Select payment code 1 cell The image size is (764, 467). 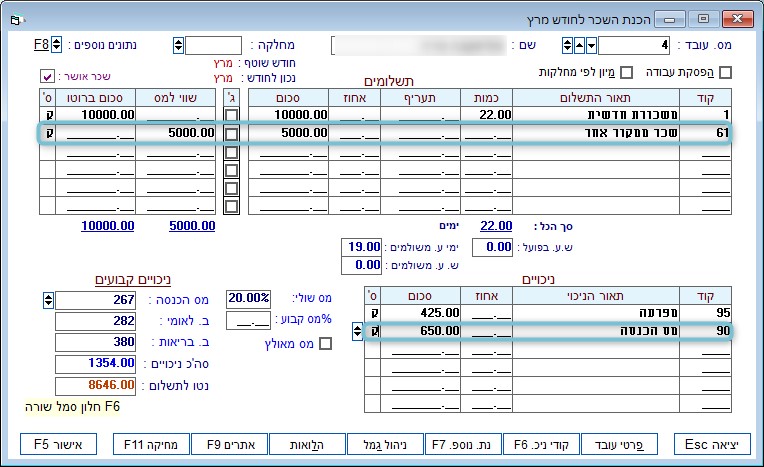click(x=706, y=115)
